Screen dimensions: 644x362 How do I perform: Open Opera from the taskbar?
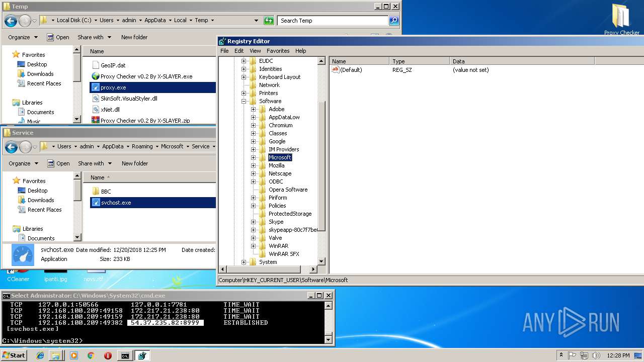(108, 355)
